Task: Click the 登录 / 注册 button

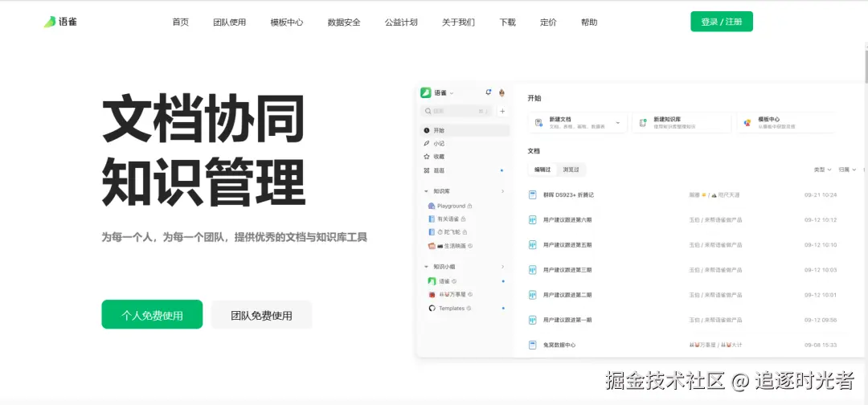Action: tap(722, 22)
